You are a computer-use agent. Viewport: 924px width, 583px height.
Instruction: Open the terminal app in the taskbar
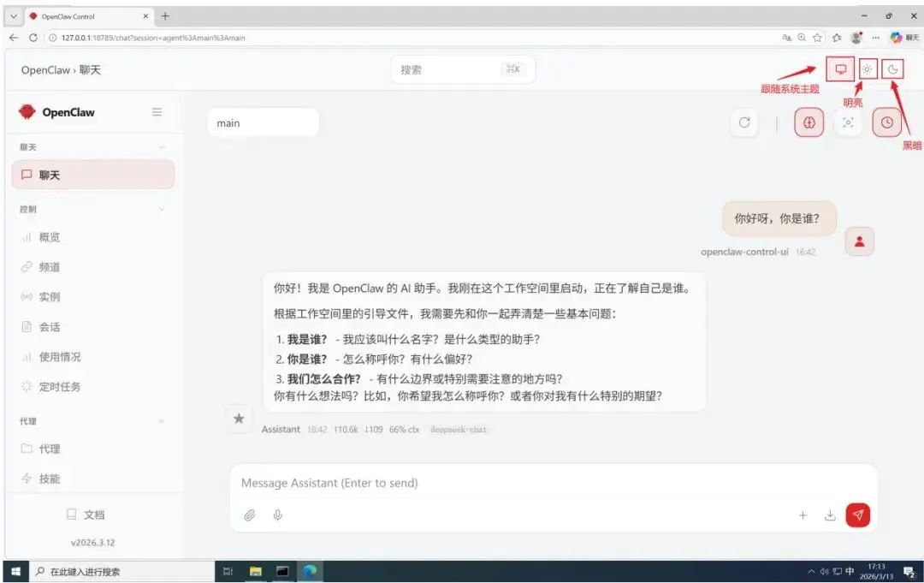[282, 571]
